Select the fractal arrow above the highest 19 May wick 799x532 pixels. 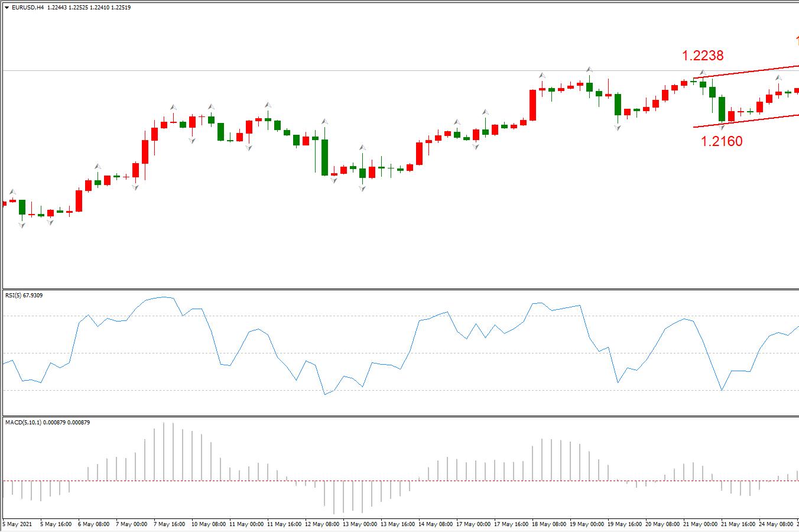click(x=589, y=69)
